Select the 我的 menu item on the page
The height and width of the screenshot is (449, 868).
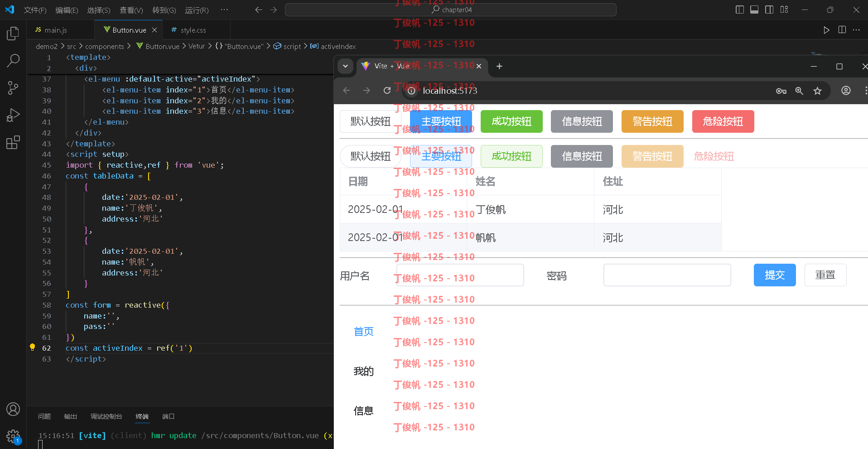[x=364, y=372]
